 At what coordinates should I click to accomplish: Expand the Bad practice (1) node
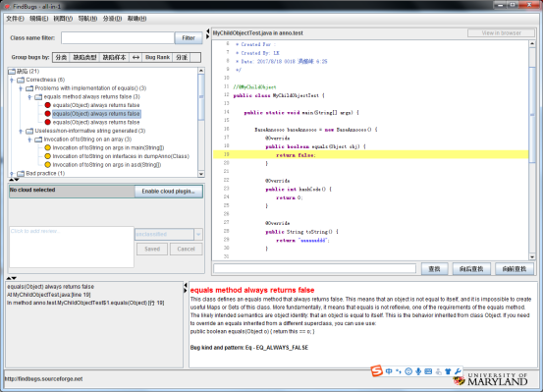pos(12,173)
